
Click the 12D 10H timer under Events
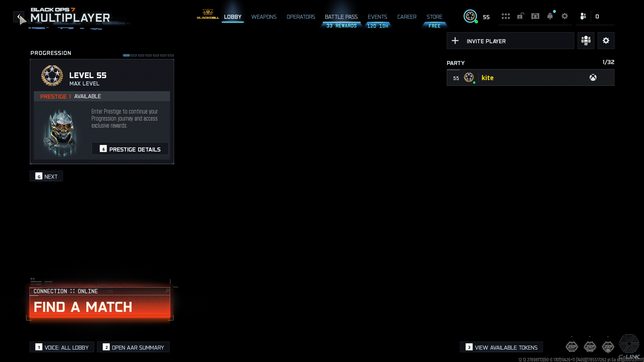coord(378,26)
